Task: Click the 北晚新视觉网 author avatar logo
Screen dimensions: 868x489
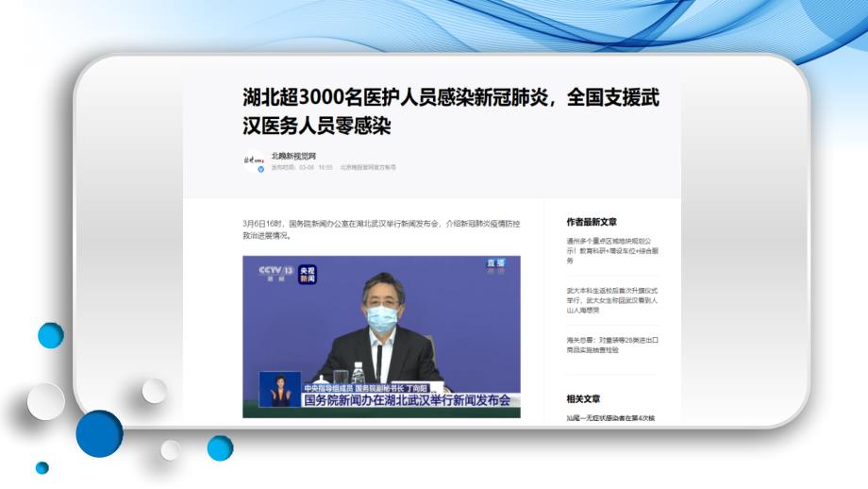Action: [x=255, y=161]
